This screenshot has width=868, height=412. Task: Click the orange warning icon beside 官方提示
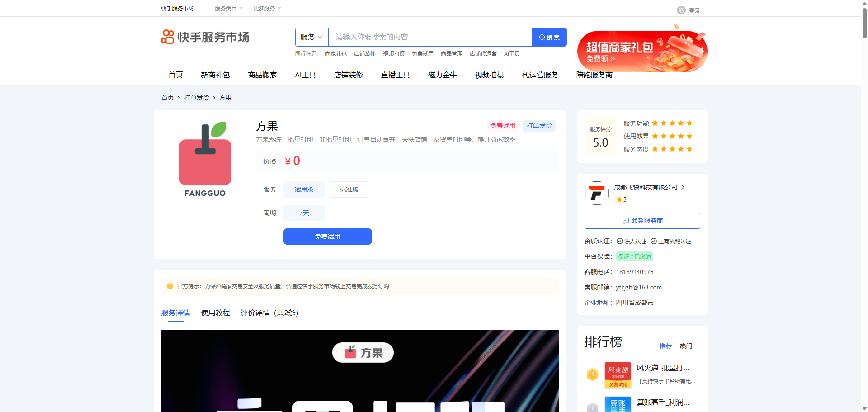tap(170, 286)
